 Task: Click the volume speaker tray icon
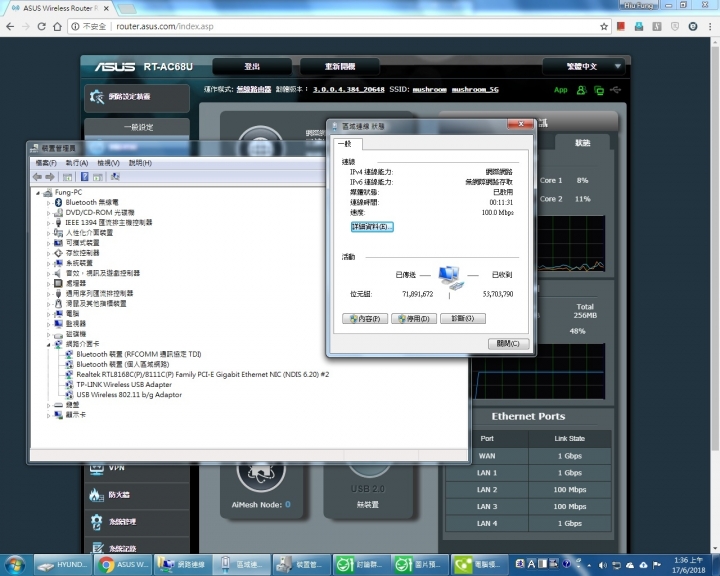tap(603, 565)
